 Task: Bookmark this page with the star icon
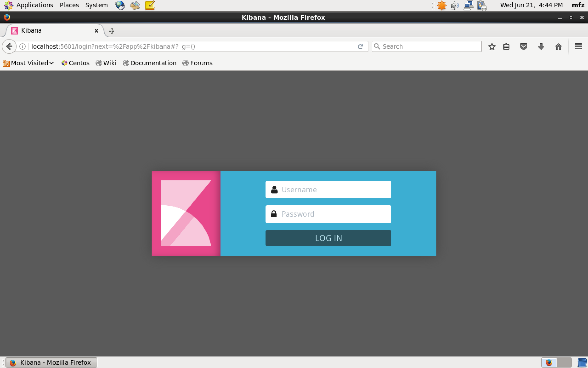[492, 46]
